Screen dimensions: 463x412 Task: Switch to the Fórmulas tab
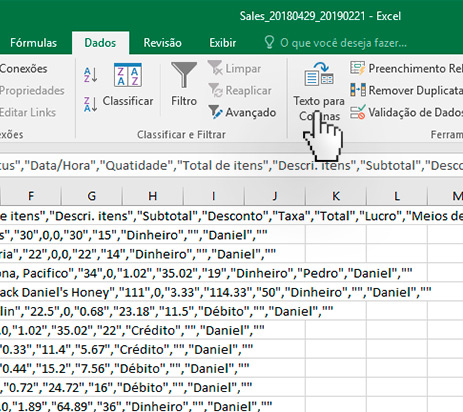(33, 43)
